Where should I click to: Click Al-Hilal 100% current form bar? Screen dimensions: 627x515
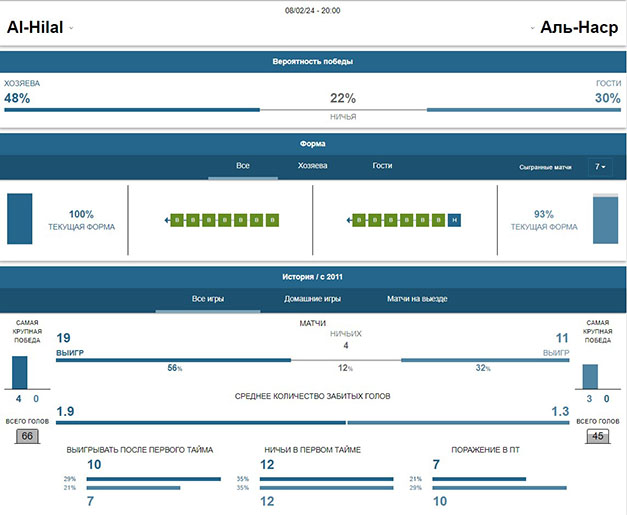[20, 219]
